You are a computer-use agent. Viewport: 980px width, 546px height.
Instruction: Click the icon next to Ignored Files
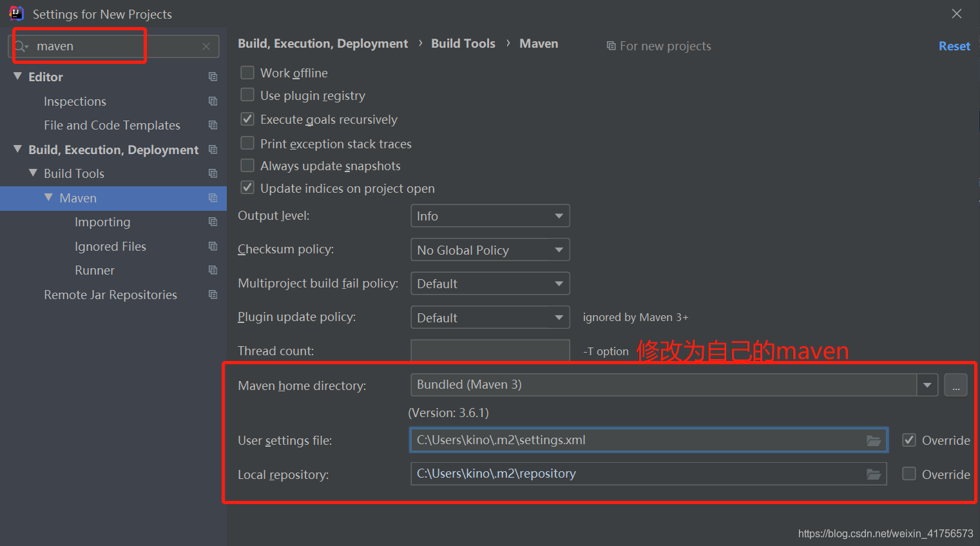[x=213, y=246]
